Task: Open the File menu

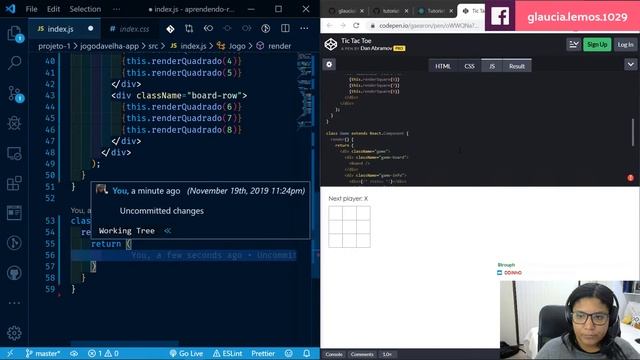Action: tap(31, 9)
